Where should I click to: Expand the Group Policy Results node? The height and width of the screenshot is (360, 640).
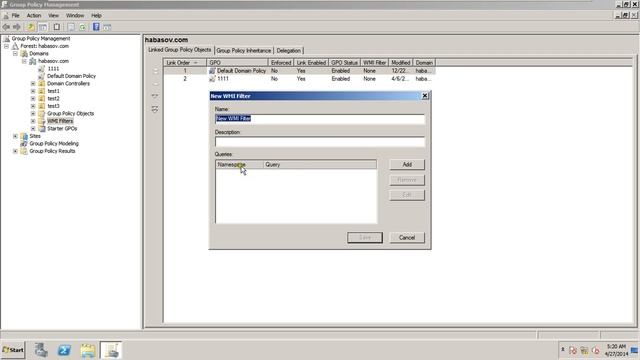point(16,151)
